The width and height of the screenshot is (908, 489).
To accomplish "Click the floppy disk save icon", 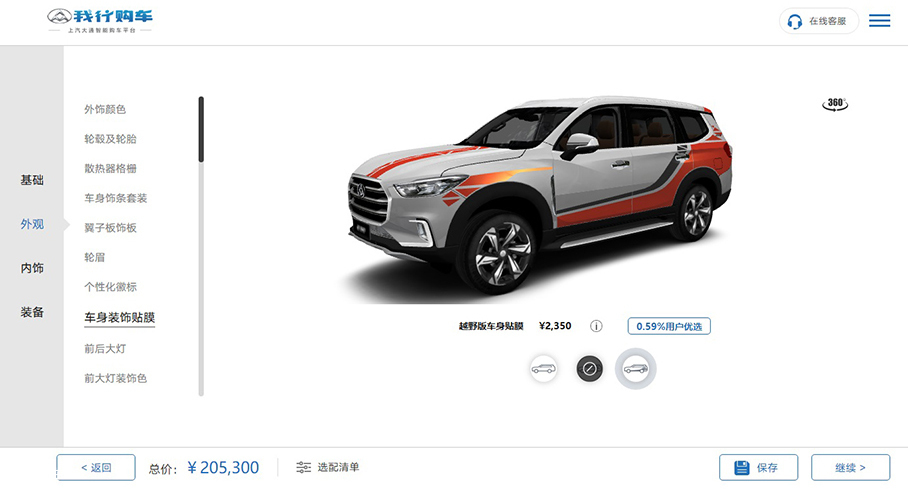I will (742, 468).
